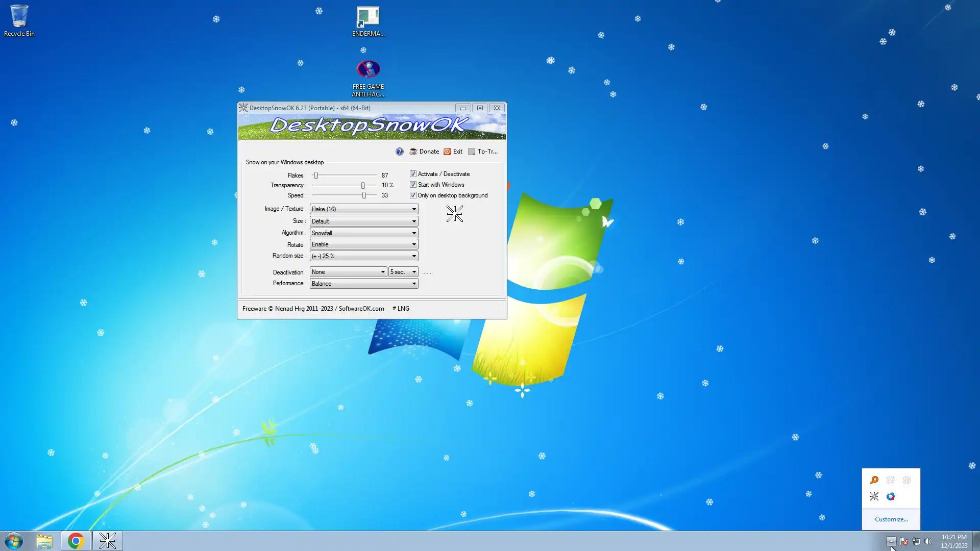Click the blue help question mark icon
The height and width of the screenshot is (551, 980).
[399, 152]
